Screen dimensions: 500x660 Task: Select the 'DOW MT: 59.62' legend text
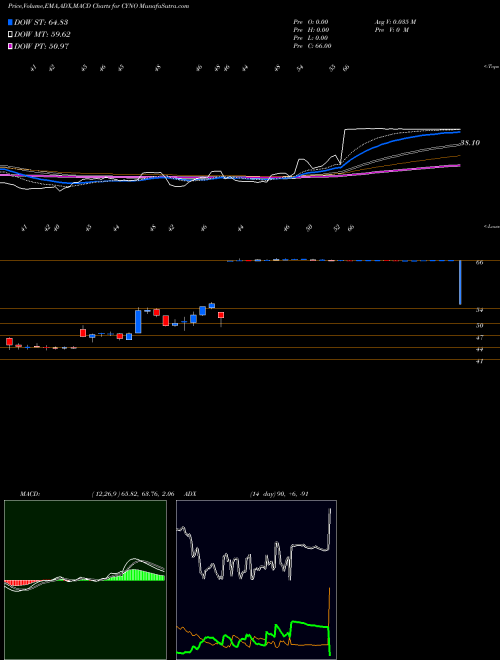[42, 35]
